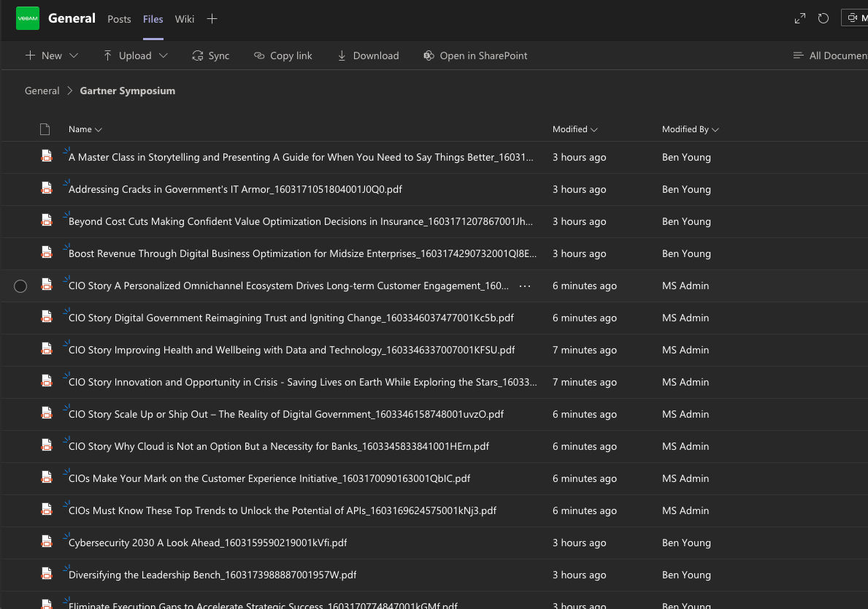
Task: Click the Meet button at top right
Action: (855, 18)
